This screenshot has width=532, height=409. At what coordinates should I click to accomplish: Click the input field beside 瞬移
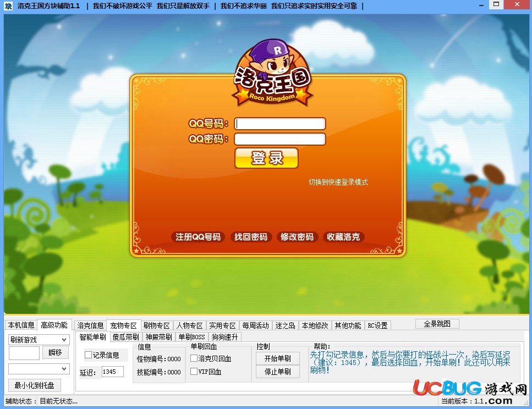24,353
